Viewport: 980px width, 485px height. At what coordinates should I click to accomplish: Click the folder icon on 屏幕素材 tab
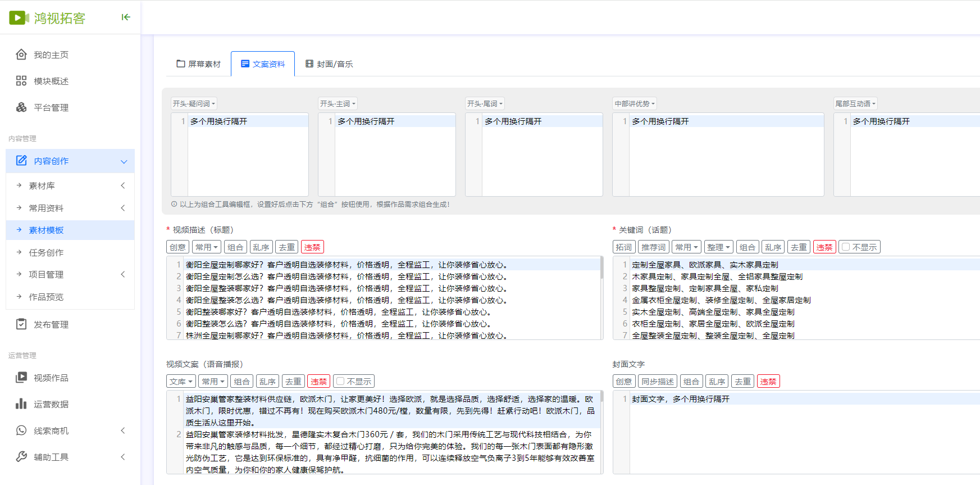coord(181,64)
